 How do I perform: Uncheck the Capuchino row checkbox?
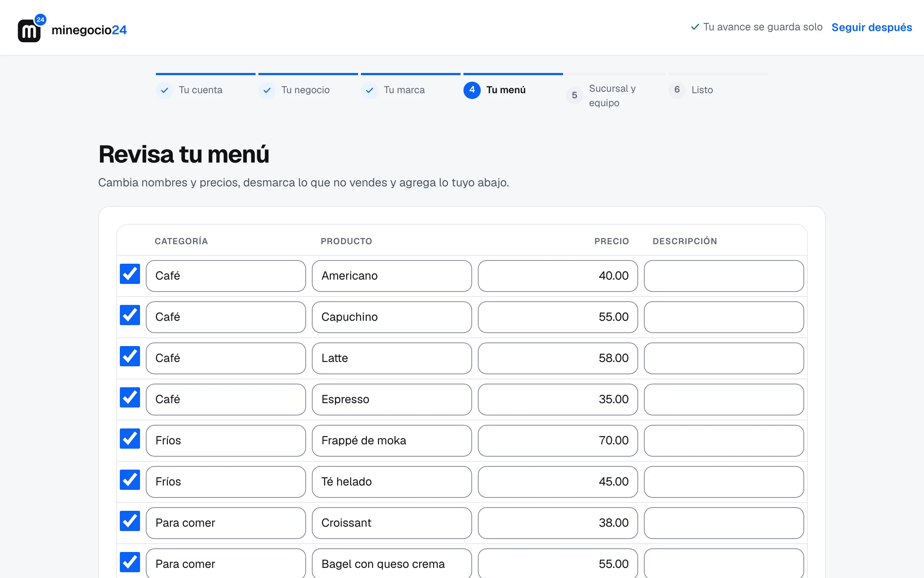[x=130, y=315]
